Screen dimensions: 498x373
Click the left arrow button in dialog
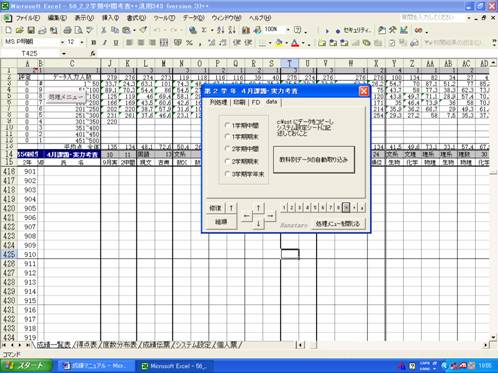[247, 216]
